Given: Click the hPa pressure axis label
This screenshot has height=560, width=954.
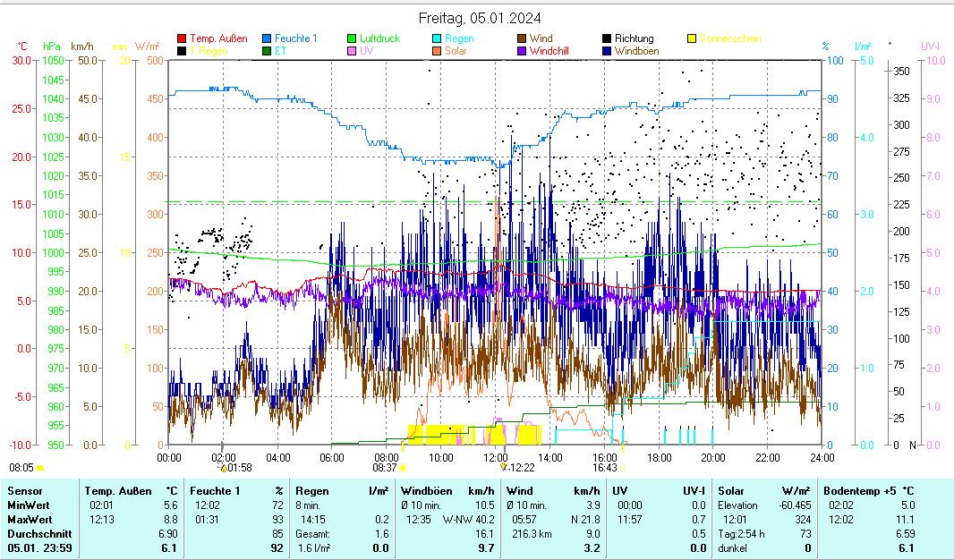Looking at the screenshot, I should point(52,47).
